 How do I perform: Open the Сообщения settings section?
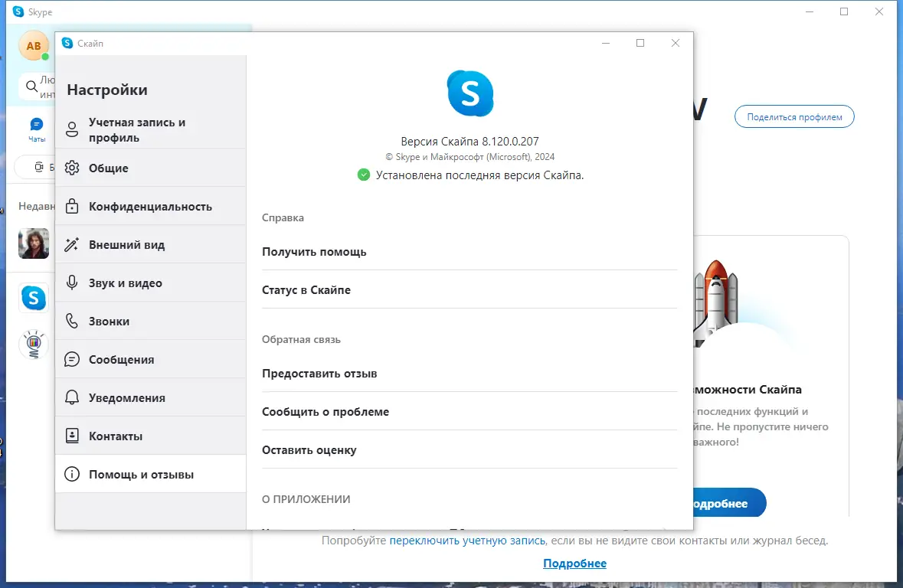tap(150, 359)
